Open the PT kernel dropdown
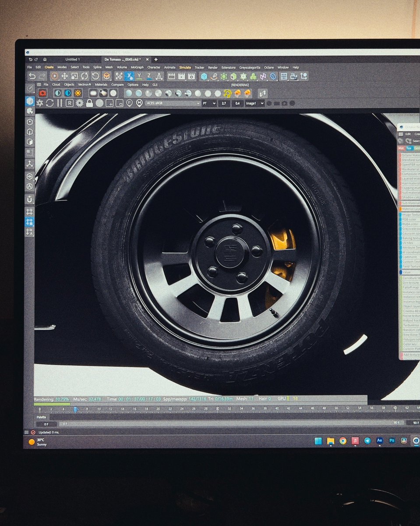Image resolution: width=420 pixels, height=526 pixels. tap(209, 103)
